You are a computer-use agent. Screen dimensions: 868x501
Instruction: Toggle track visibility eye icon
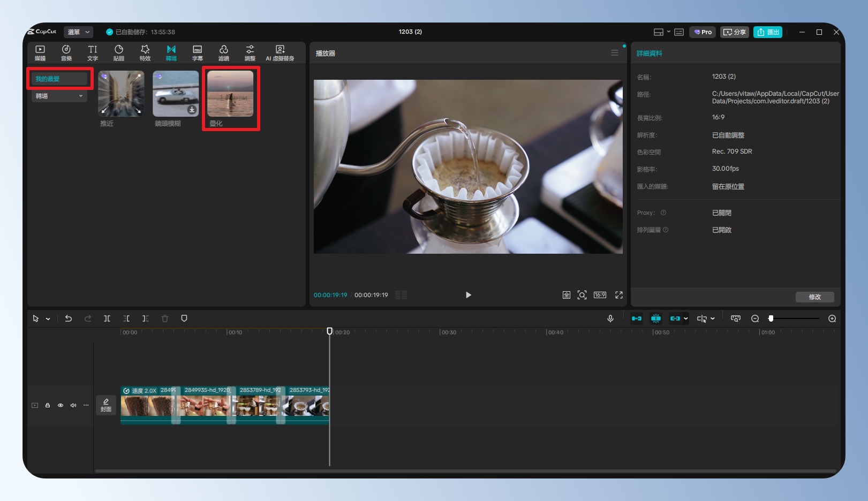point(61,405)
